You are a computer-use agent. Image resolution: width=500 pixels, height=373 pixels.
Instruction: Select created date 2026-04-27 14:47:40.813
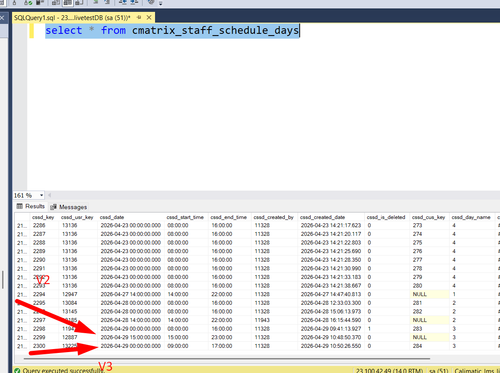331,294
